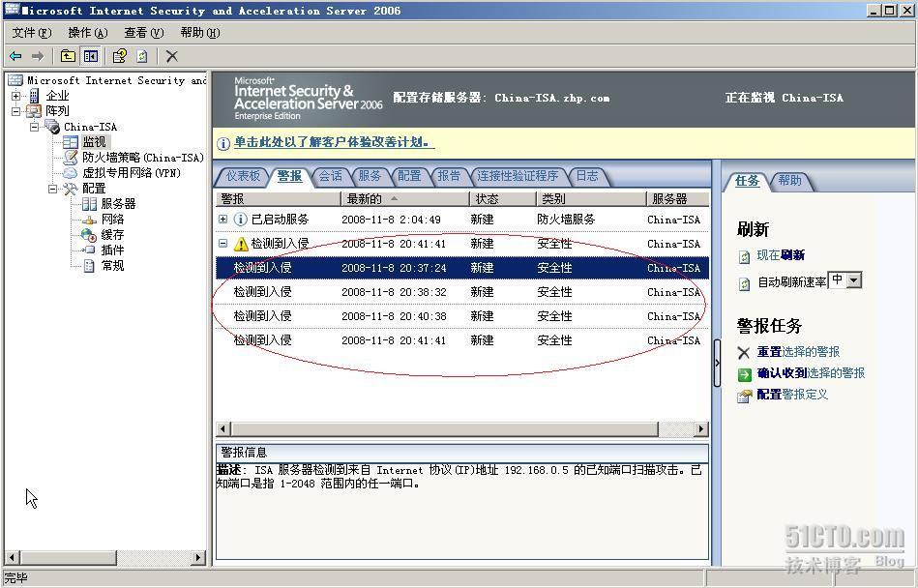Switch to the 会话 tab
Viewport: 918px width, 588px height.
tap(330, 176)
